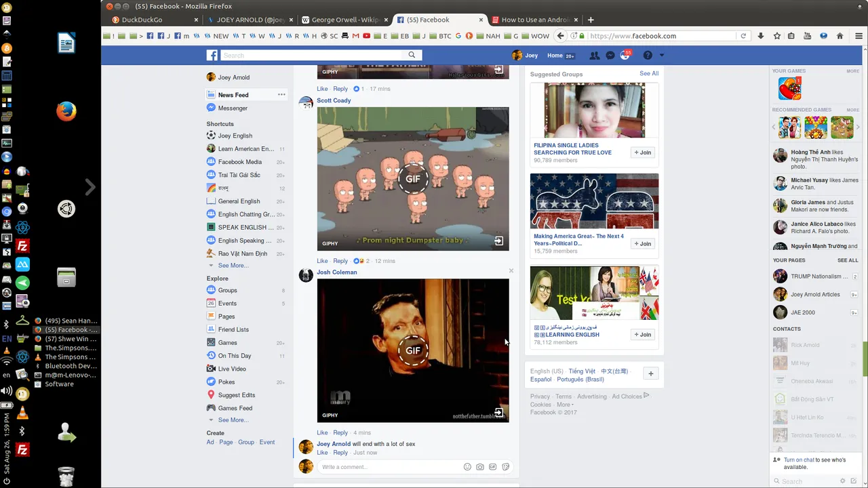See All suggested groups
This screenshot has width=868, height=488.
point(649,73)
